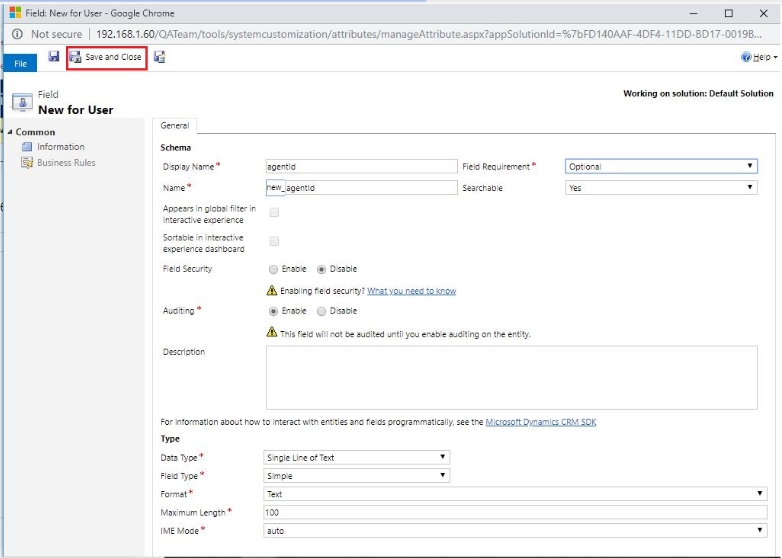Click the Save and New icon
Image resolution: width=782 pixels, height=558 pixels.
coord(160,57)
